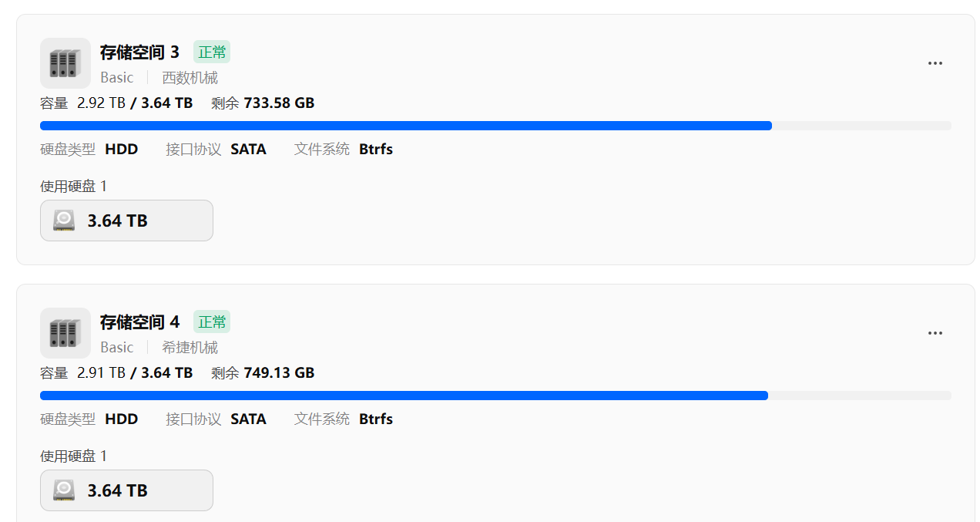Select the 3.64 TB disk under 存储空间 4

pyautogui.click(x=126, y=490)
